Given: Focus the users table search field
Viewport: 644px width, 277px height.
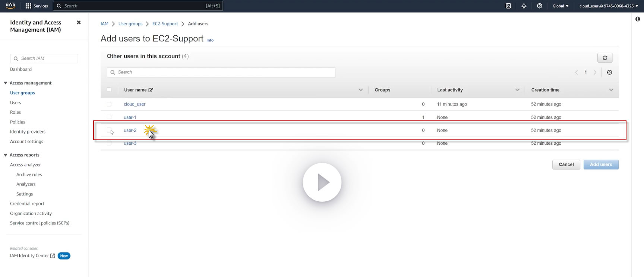Looking at the screenshot, I should tap(221, 72).
